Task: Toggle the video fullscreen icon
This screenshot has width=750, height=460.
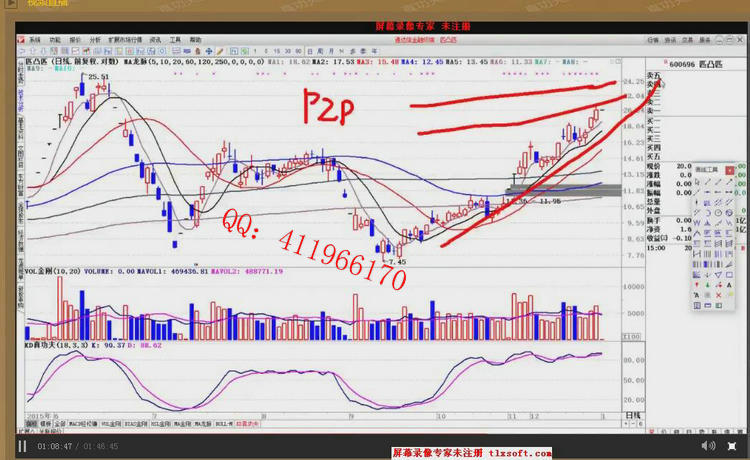Action: coord(731,446)
